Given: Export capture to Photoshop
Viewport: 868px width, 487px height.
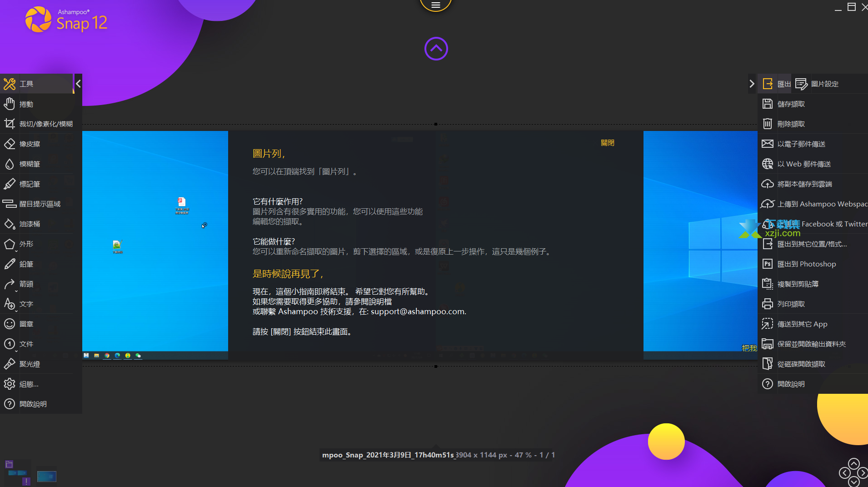Looking at the screenshot, I should (813, 264).
